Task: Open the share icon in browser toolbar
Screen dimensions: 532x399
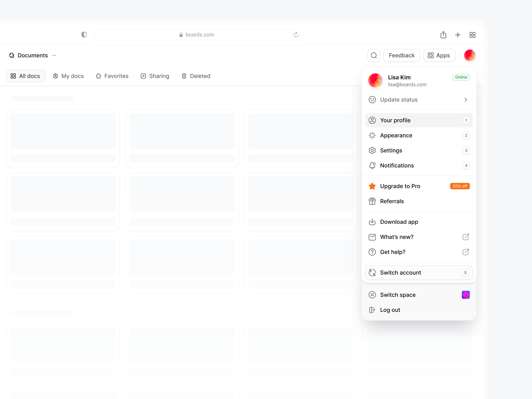Action: tap(443, 35)
